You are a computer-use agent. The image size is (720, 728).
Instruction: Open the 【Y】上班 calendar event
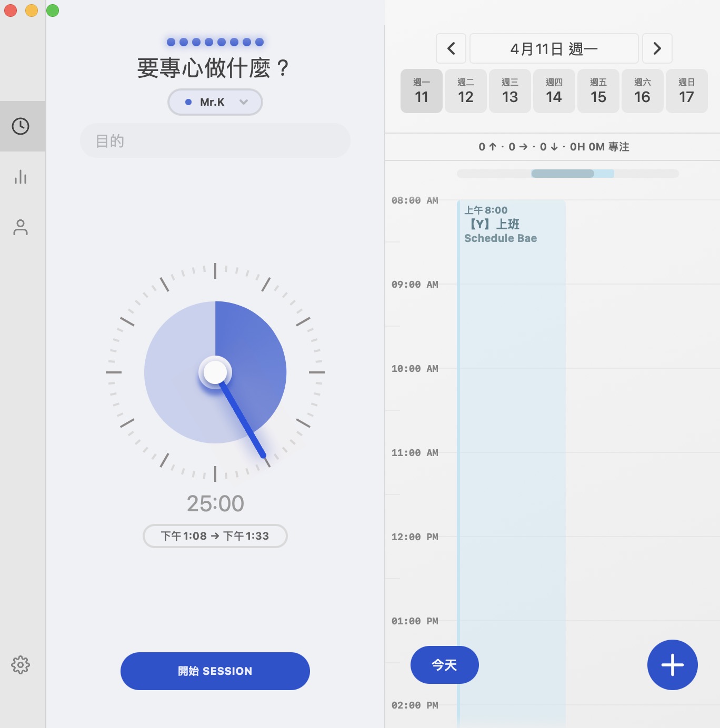click(x=511, y=463)
